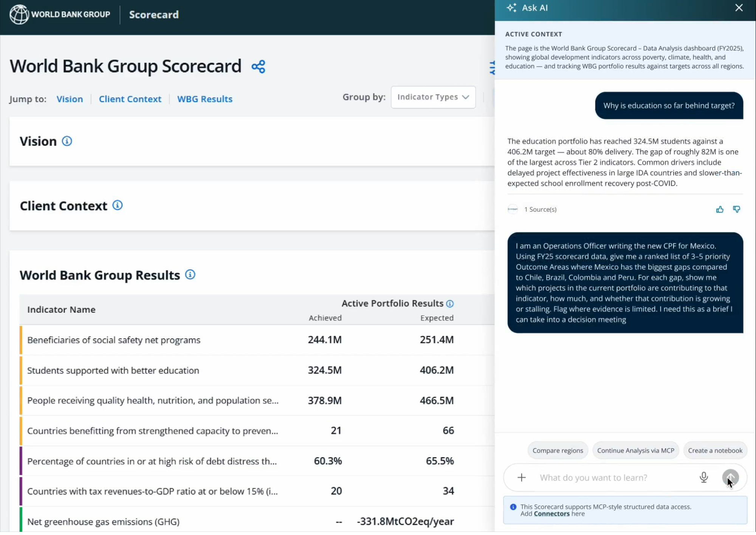This screenshot has width=756, height=535.
Task: Click the ACTIVE CONTEXT heading
Action: click(534, 34)
